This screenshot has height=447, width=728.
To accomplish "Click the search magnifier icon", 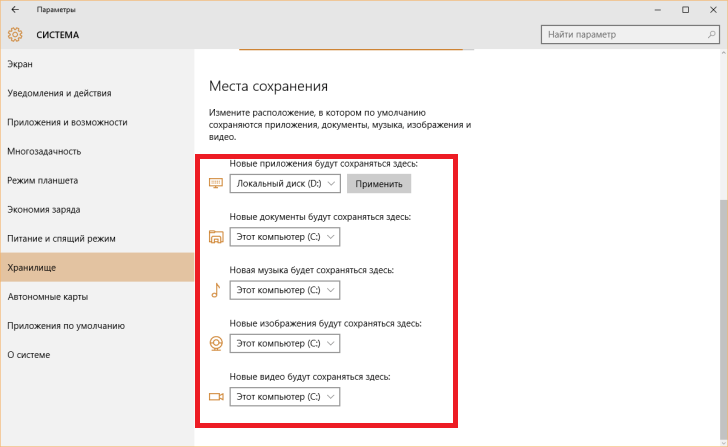I will [x=711, y=34].
